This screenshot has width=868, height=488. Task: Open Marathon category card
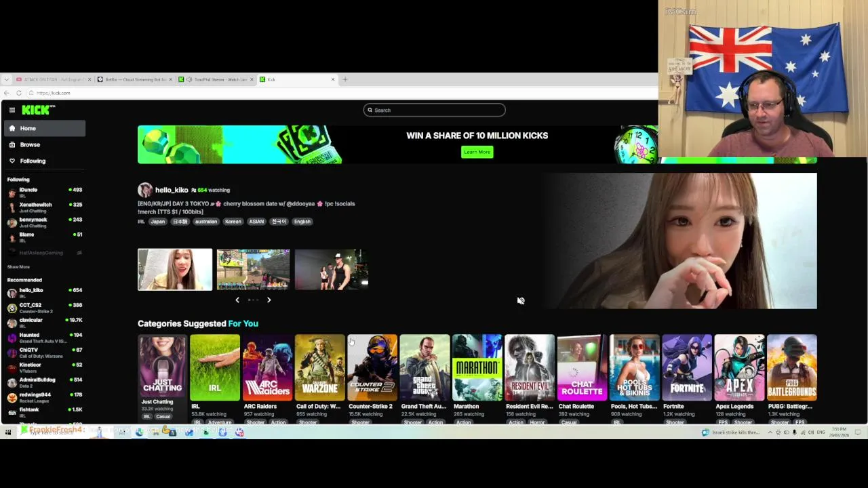click(x=477, y=368)
